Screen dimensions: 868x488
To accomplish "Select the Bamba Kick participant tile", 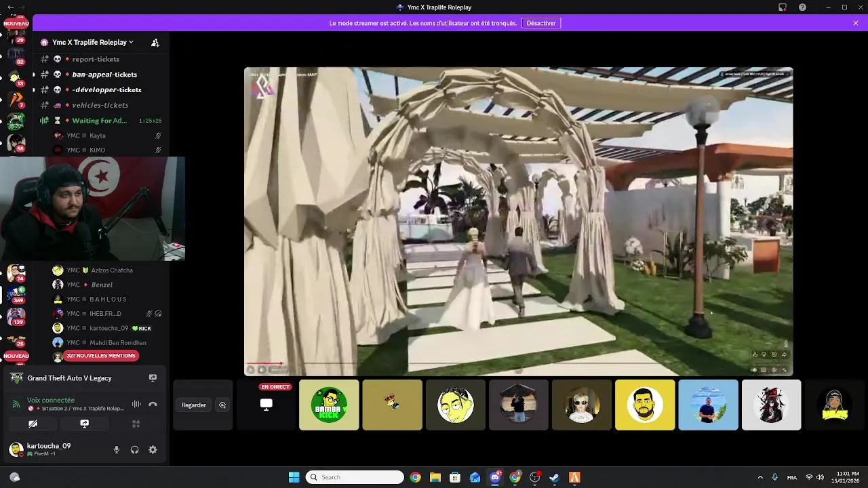I will pyautogui.click(x=329, y=405).
